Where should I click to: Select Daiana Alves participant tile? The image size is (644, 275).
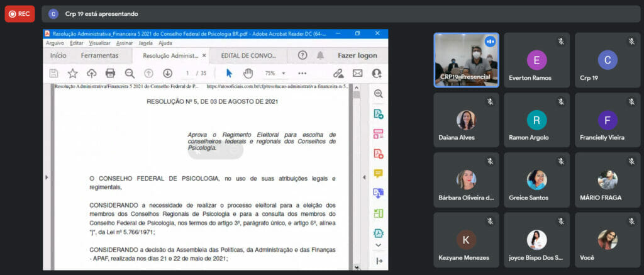(x=466, y=120)
